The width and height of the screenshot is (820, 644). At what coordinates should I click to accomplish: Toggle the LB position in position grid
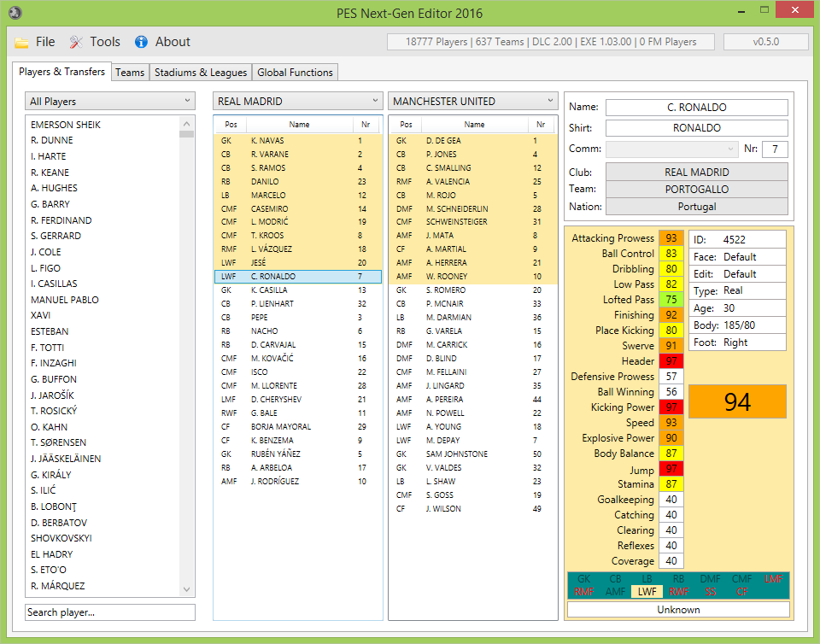tap(647, 579)
